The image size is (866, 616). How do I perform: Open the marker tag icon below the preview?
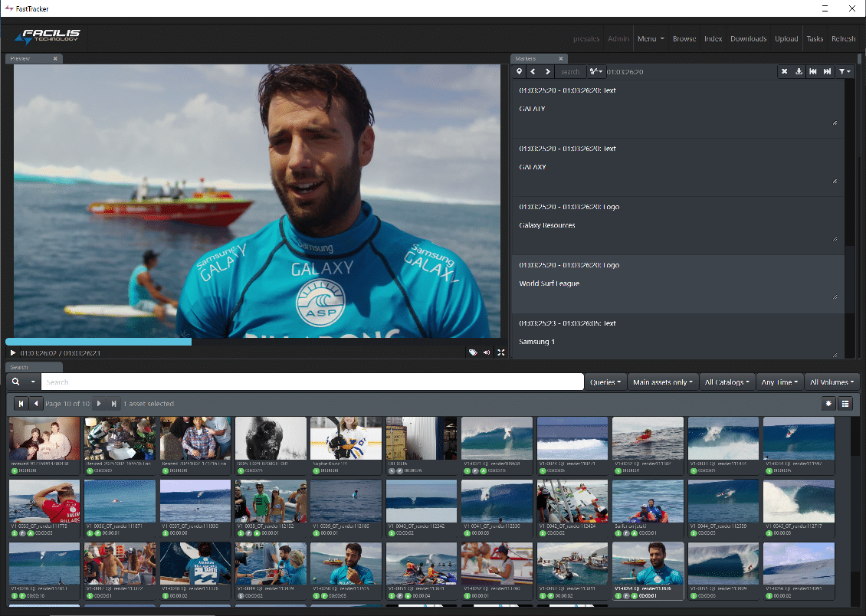click(x=473, y=352)
